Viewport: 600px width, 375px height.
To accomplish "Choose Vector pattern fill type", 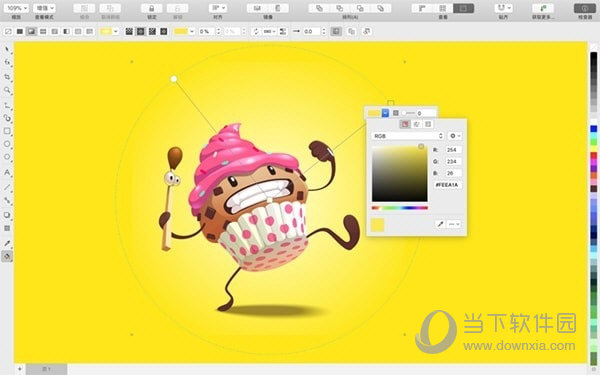I will pos(43,31).
